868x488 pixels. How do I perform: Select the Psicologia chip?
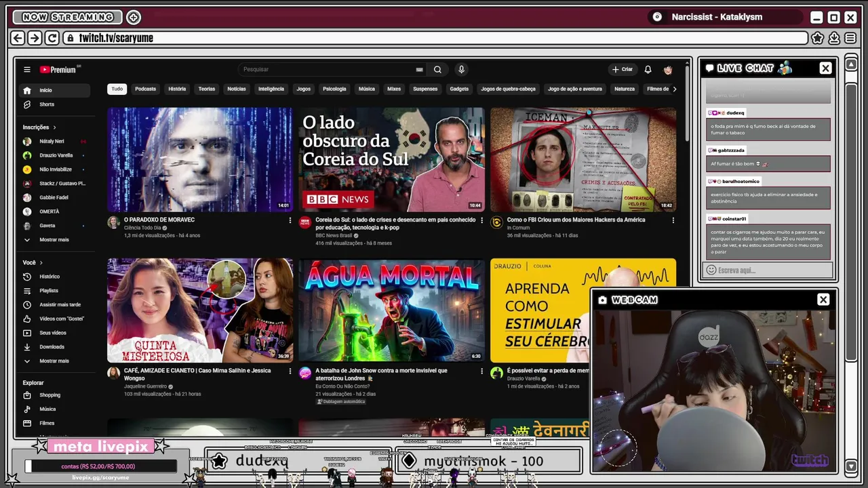[x=334, y=89]
